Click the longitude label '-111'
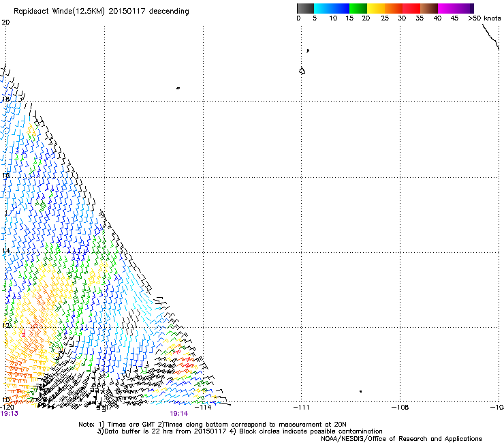The height and width of the screenshot is (443, 504). coord(301,407)
